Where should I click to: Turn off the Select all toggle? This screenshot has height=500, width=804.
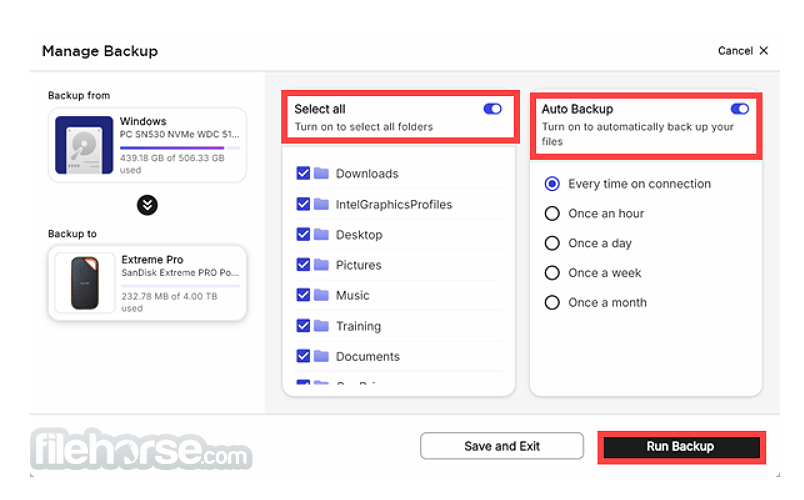tap(492, 109)
